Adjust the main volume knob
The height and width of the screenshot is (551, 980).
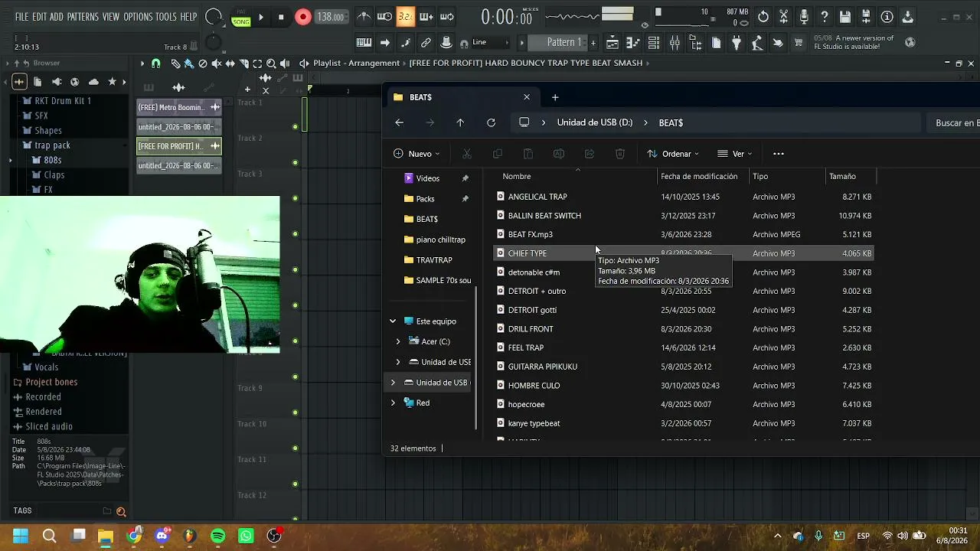coord(214,17)
